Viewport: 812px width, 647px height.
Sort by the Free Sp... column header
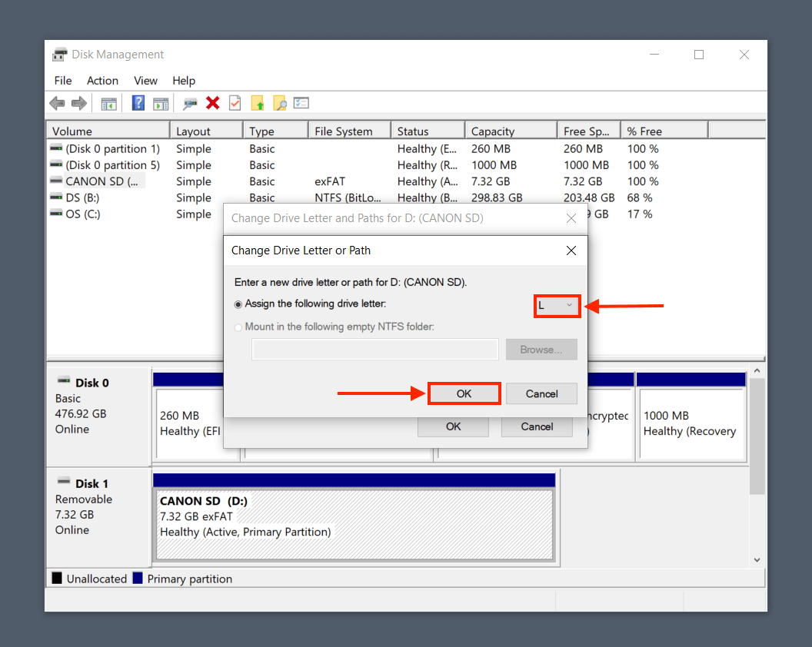point(589,131)
